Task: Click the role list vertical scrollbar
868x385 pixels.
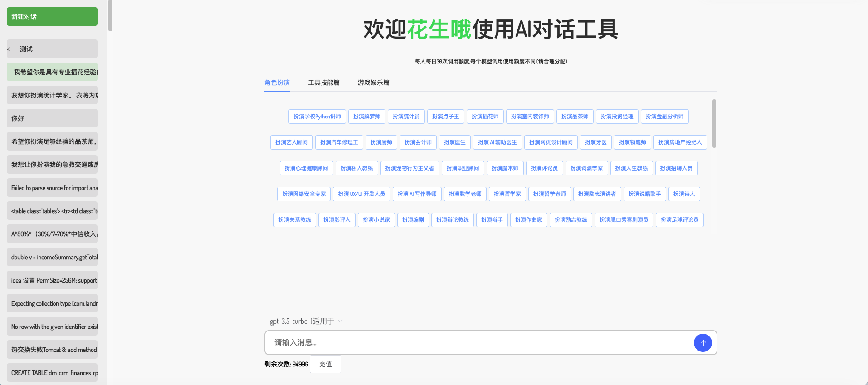Action: 714,123
